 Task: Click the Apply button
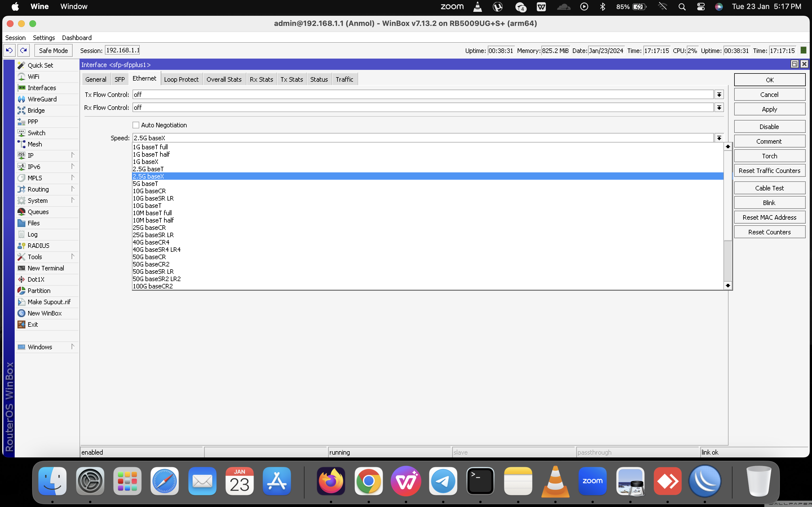pos(769,109)
